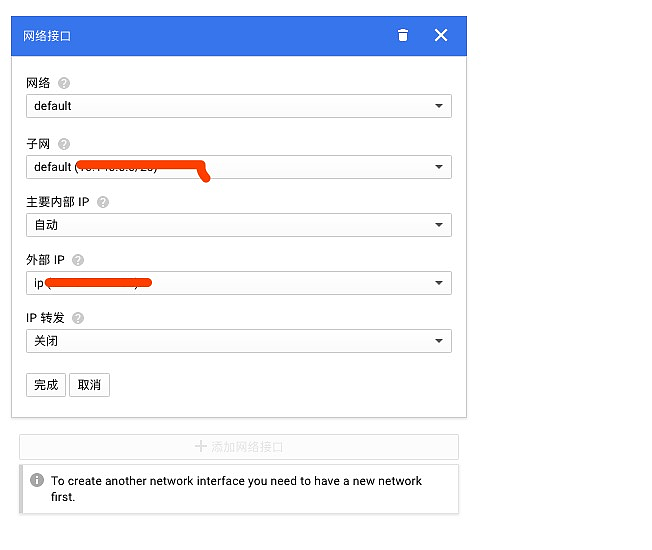Close the 网络接口 panel
The width and height of the screenshot is (652, 550).
(x=441, y=36)
